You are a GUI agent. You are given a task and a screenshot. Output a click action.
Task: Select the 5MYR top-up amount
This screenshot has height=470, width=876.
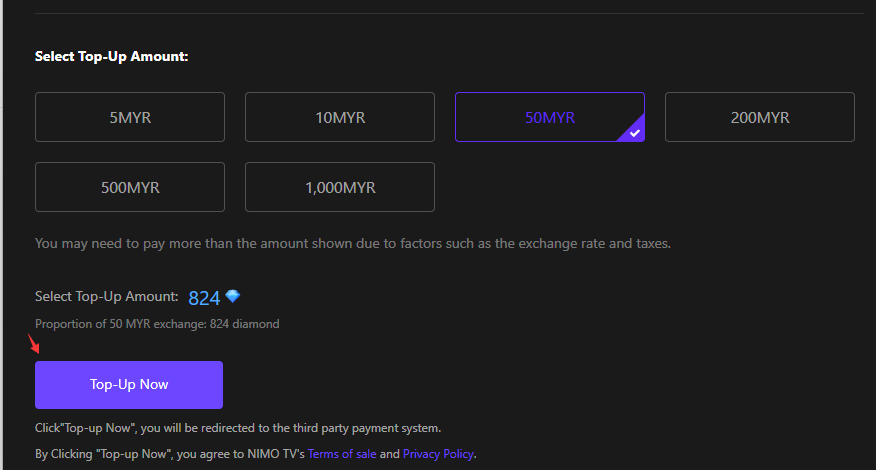click(130, 117)
